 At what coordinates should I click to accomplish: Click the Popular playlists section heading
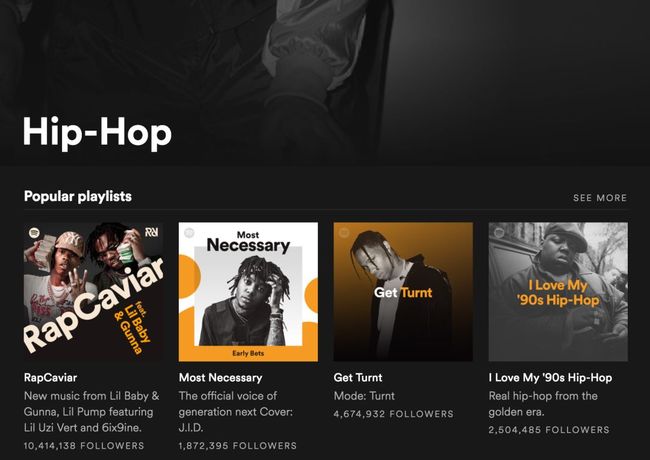point(78,196)
